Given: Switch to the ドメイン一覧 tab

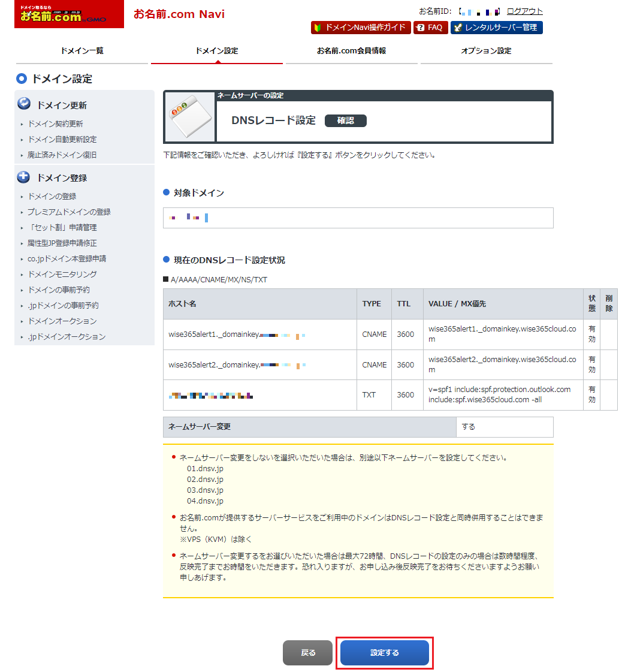Looking at the screenshot, I should [x=82, y=51].
